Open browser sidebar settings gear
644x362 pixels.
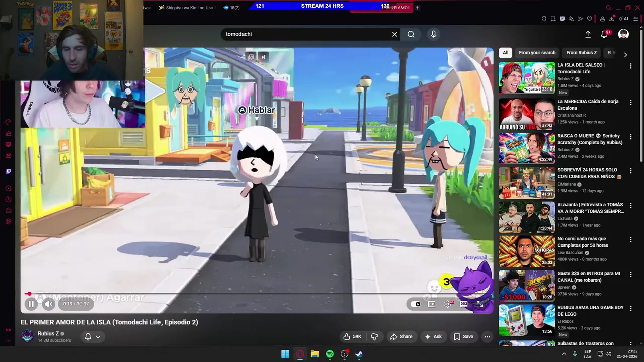pos(8,222)
